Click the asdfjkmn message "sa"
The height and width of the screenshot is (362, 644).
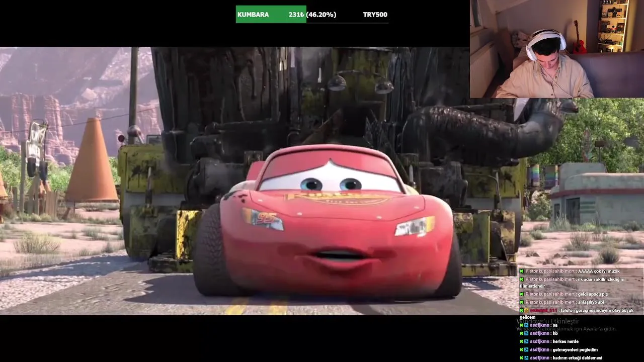[555, 325]
